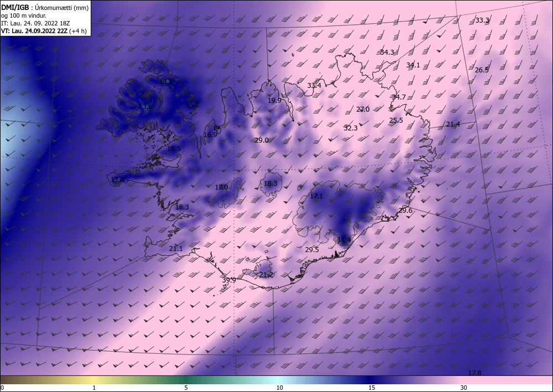
Task: Click the colour scale label 30
Action: pyautogui.click(x=464, y=388)
